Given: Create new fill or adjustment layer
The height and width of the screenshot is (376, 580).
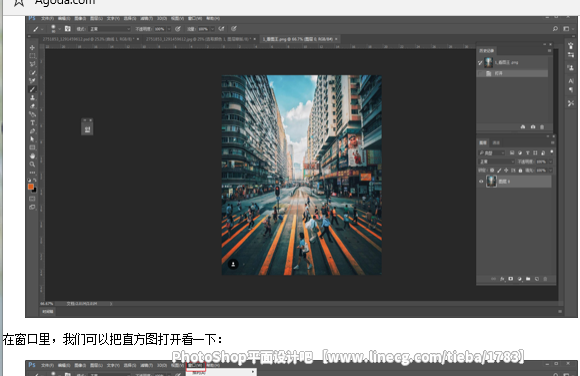Looking at the screenshot, I should 519,279.
